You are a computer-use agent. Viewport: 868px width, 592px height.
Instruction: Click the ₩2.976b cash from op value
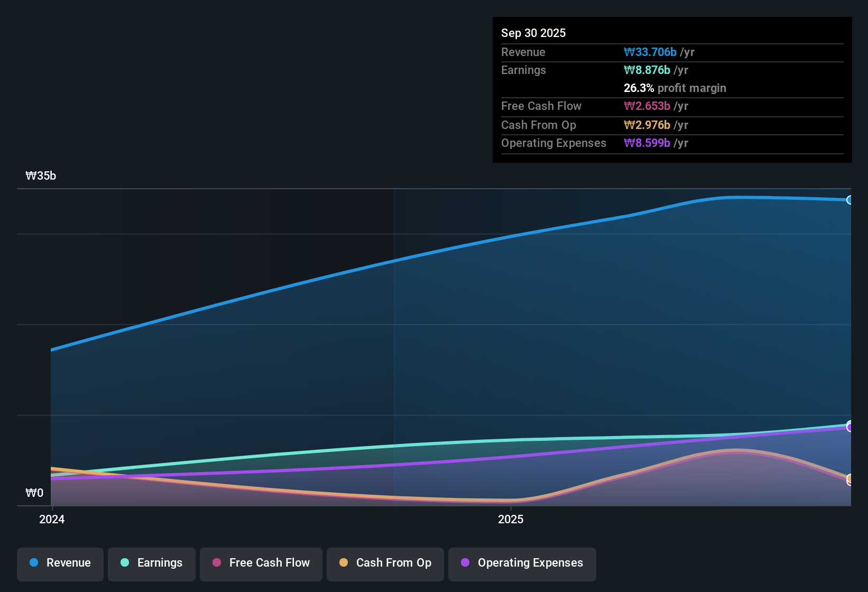[647, 125]
